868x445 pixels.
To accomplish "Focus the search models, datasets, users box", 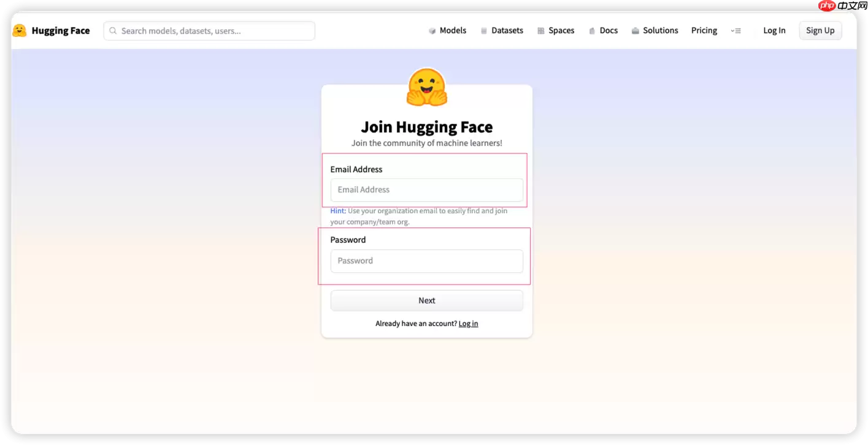I will (215, 31).
